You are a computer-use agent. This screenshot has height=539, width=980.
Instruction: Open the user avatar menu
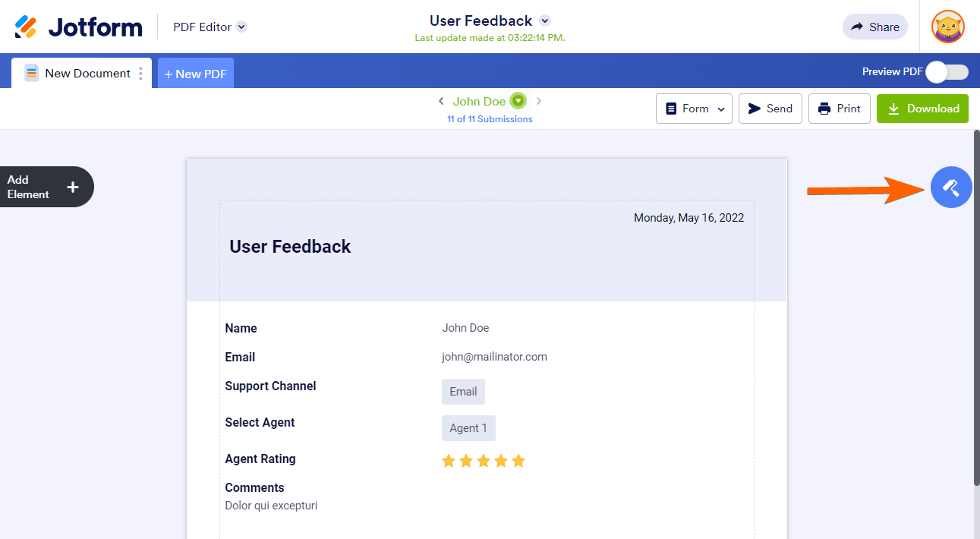coord(947,27)
